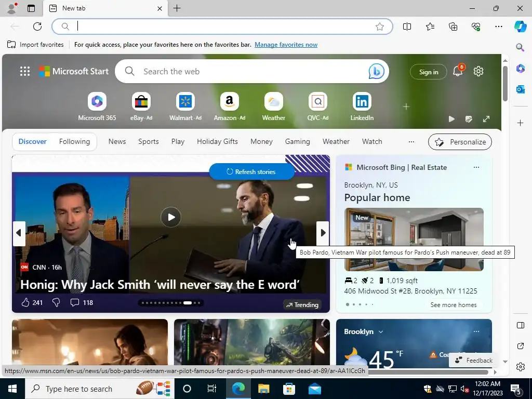
Task: Open sidebar Search icon
Action: coord(520,47)
